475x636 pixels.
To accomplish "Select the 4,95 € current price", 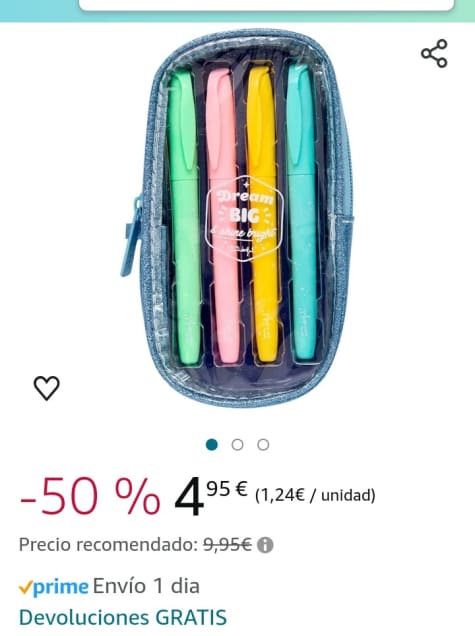I will (211, 496).
